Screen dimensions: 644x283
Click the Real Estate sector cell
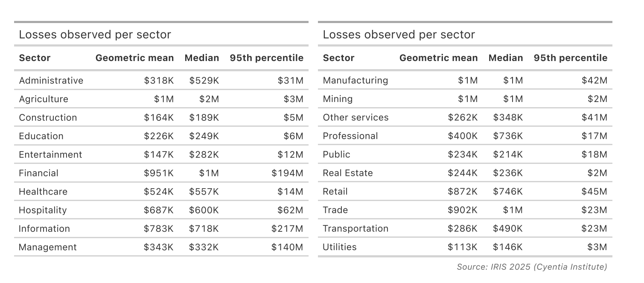347,173
